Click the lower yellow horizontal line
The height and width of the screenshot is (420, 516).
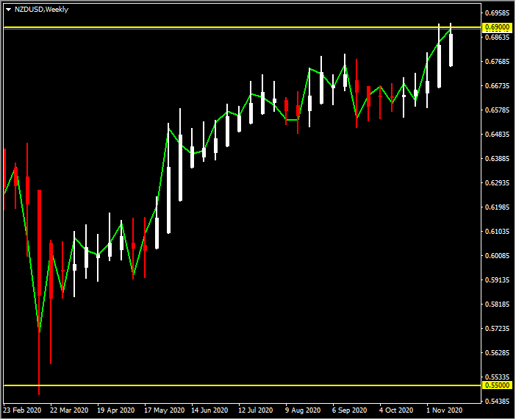pyautogui.click(x=221, y=385)
